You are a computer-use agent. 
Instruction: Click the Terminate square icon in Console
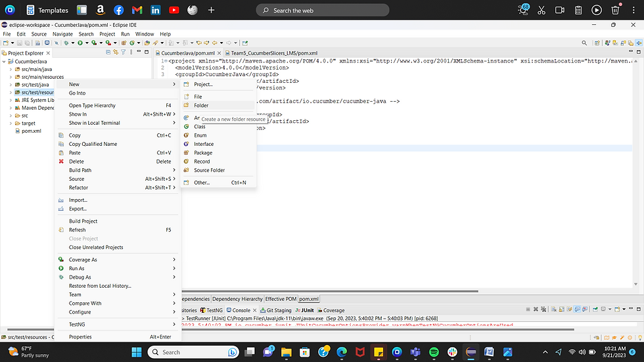(x=528, y=309)
